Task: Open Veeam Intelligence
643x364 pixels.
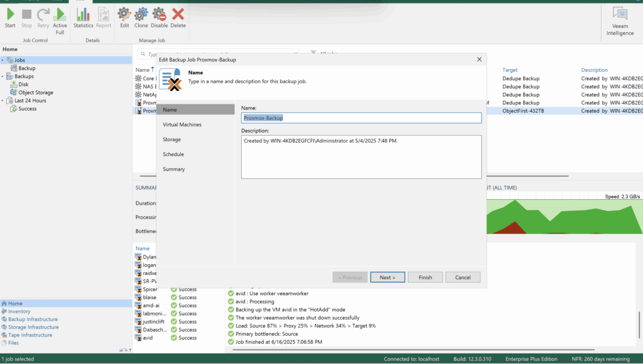Action: tap(620, 21)
